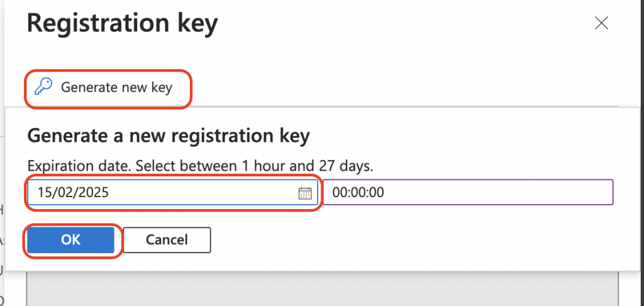
Task: Click the hours segment of the time
Action: [339, 193]
